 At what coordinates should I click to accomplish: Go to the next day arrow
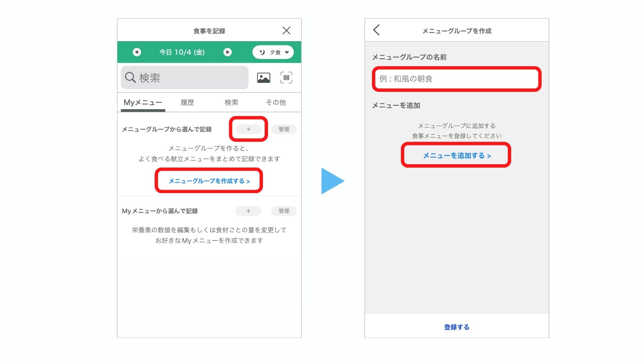tap(227, 52)
